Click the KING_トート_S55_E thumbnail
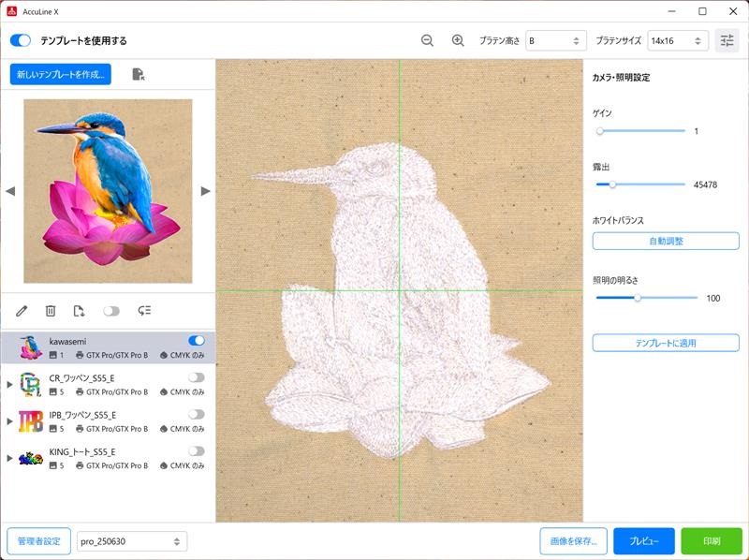The image size is (749, 560). (31, 458)
